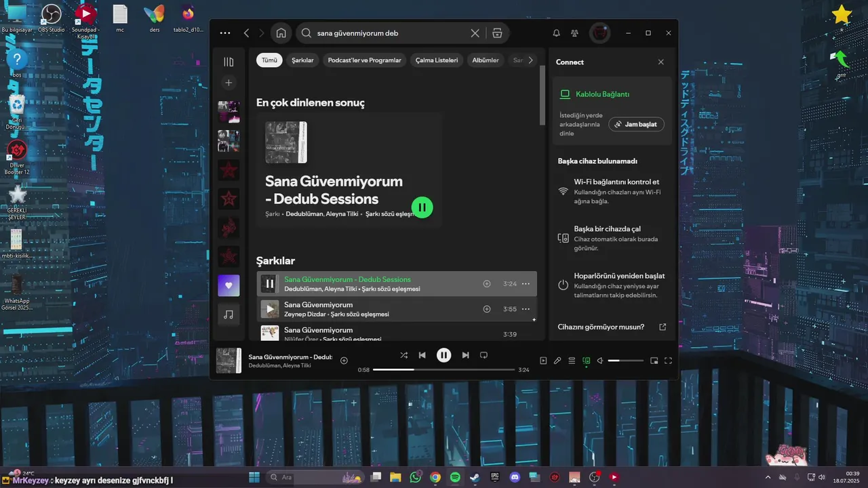Open Steam from the taskbar
The width and height of the screenshot is (868, 488).
pos(475,477)
